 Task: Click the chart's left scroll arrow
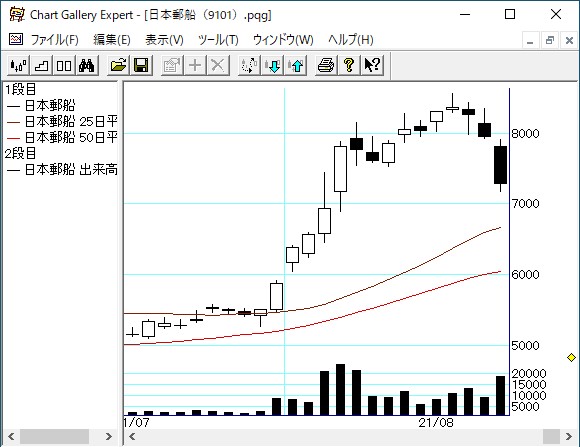pyautogui.click(x=132, y=437)
